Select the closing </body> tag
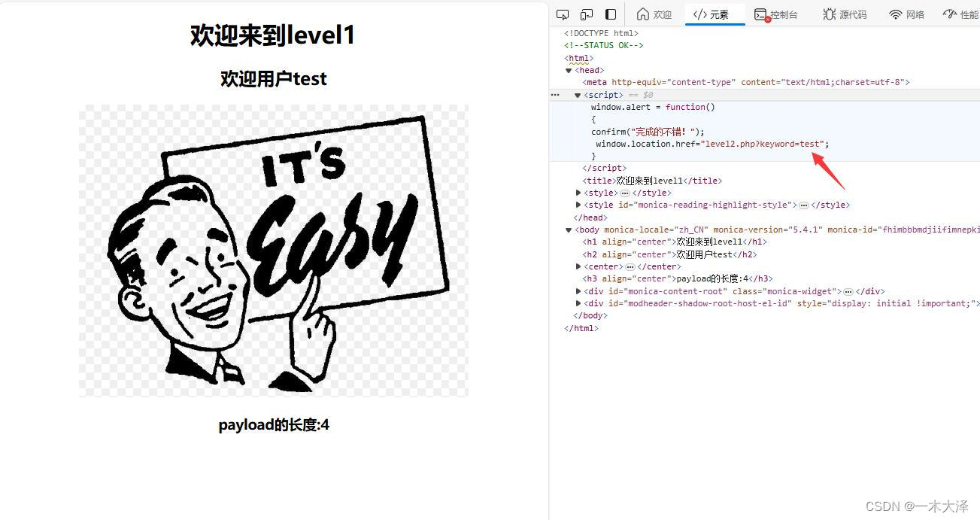The image size is (980, 520). [590, 315]
